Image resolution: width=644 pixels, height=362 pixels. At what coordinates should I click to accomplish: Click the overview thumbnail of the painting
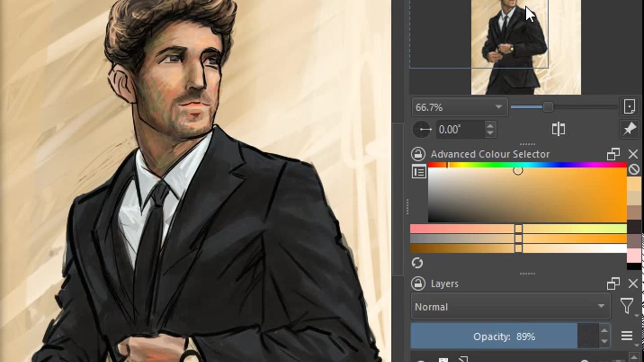pyautogui.click(x=526, y=47)
